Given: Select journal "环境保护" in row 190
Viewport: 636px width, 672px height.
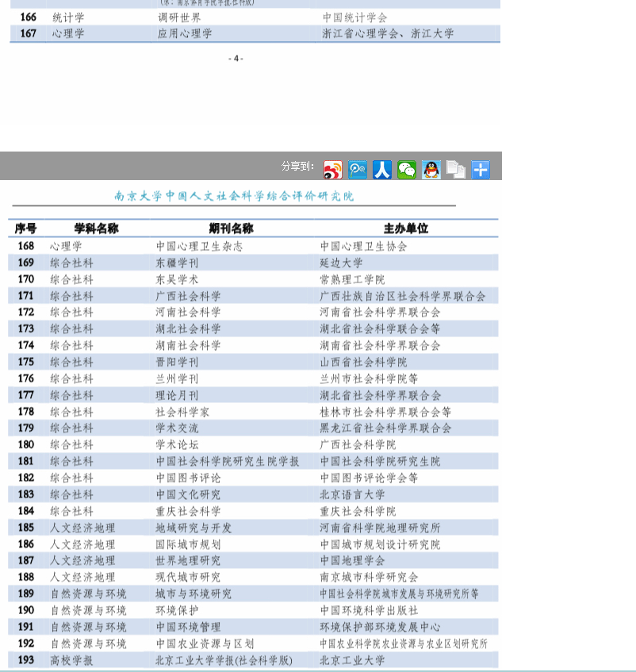Looking at the screenshot, I should pyautogui.click(x=177, y=610).
